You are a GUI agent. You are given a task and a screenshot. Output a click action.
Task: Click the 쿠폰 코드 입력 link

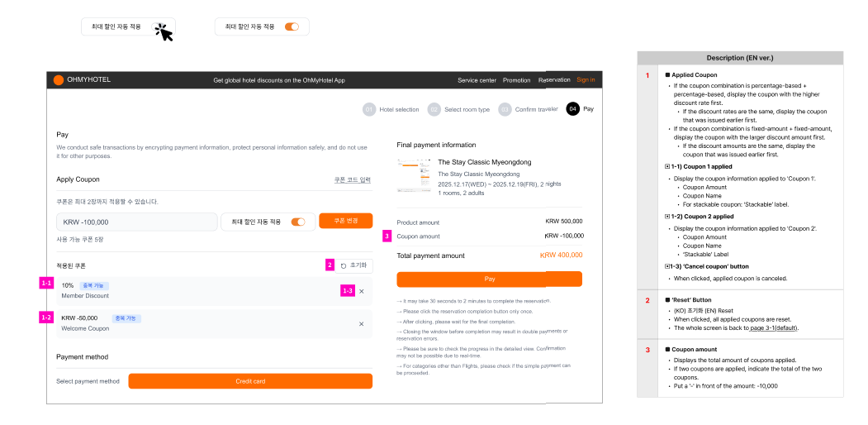tap(353, 179)
